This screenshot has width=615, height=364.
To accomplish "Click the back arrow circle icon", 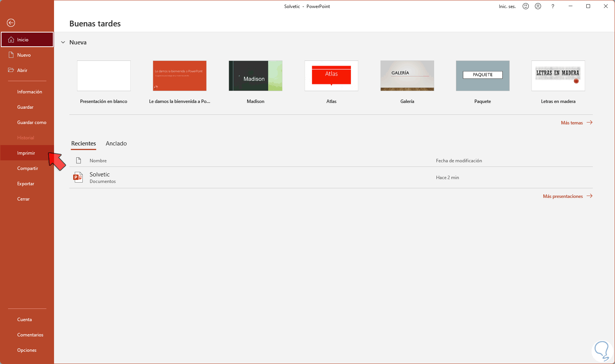I will coord(11,23).
